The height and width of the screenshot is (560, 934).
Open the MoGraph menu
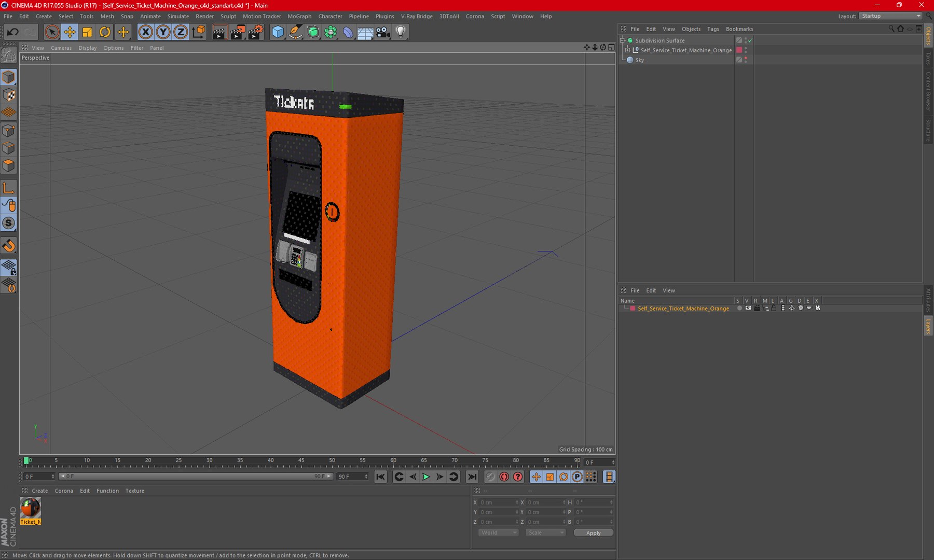299,16
